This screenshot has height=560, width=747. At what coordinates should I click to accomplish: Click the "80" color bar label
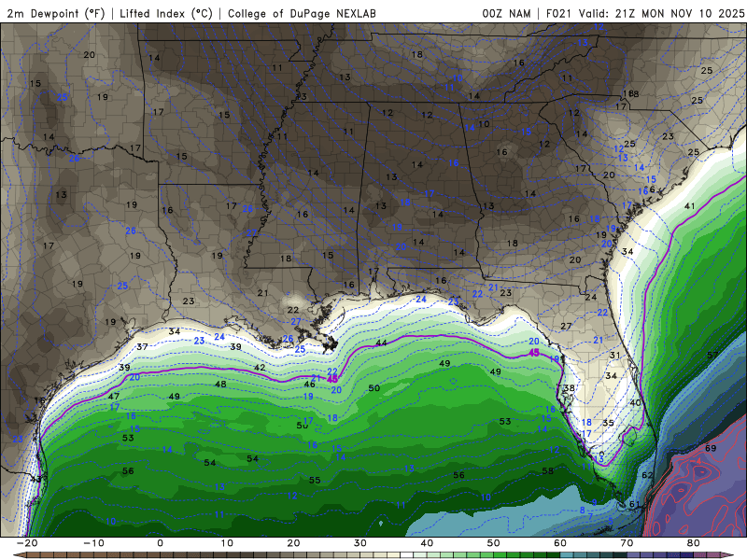694,543
